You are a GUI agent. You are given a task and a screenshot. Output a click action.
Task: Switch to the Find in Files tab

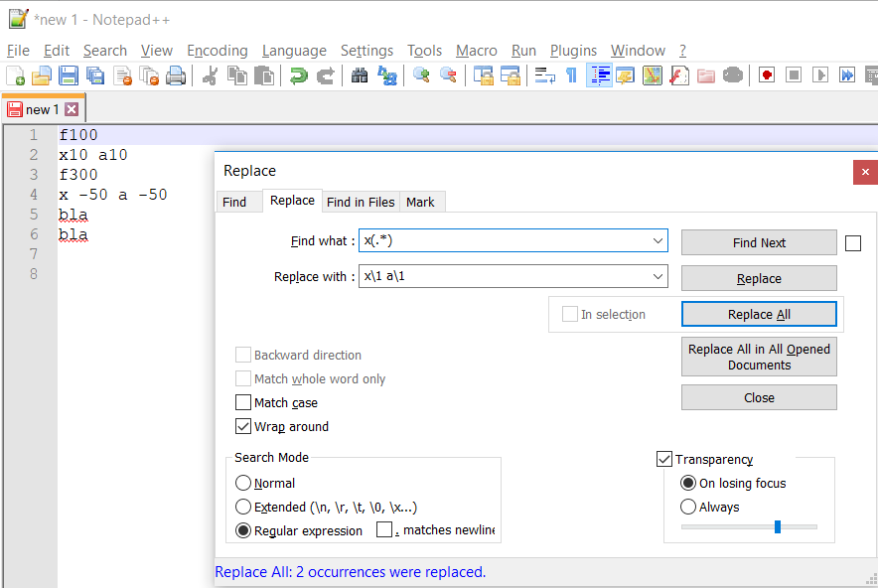tap(361, 202)
